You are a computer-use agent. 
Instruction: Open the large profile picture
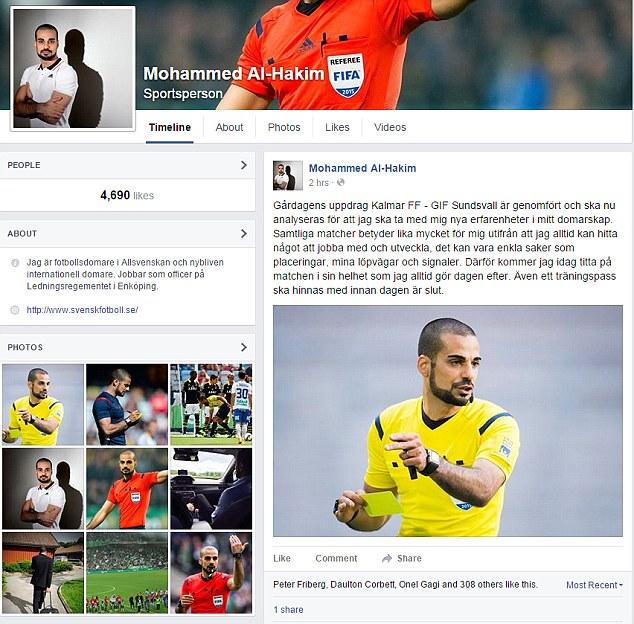pyautogui.click(x=73, y=69)
